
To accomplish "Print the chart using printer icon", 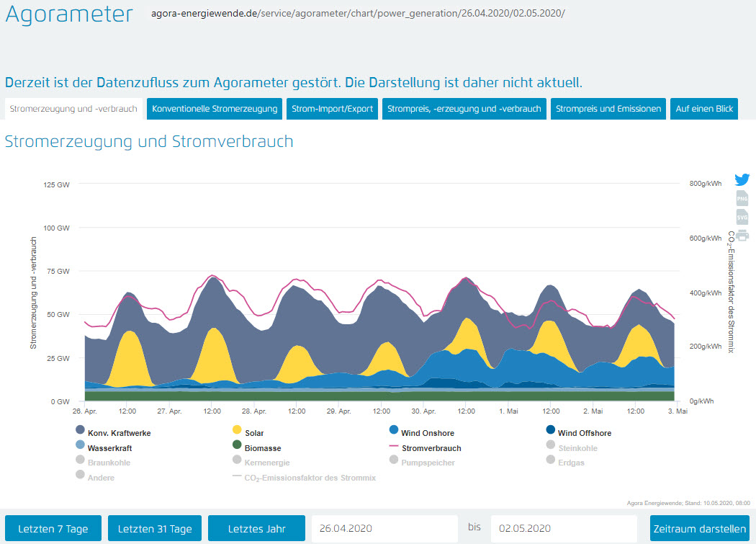I will point(742,235).
